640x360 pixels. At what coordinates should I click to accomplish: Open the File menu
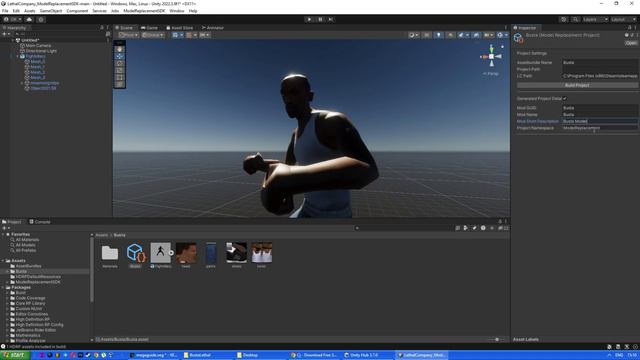5,11
